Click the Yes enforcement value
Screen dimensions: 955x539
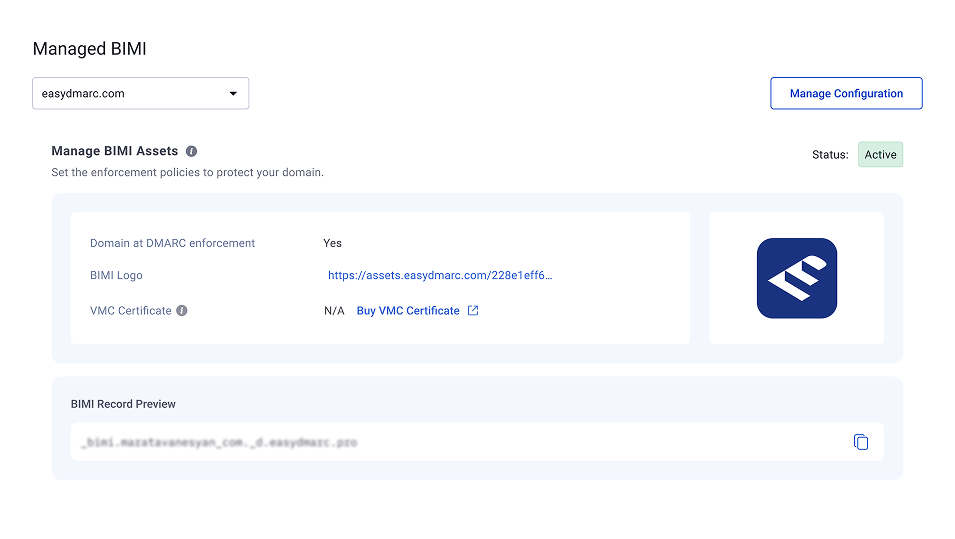click(333, 243)
